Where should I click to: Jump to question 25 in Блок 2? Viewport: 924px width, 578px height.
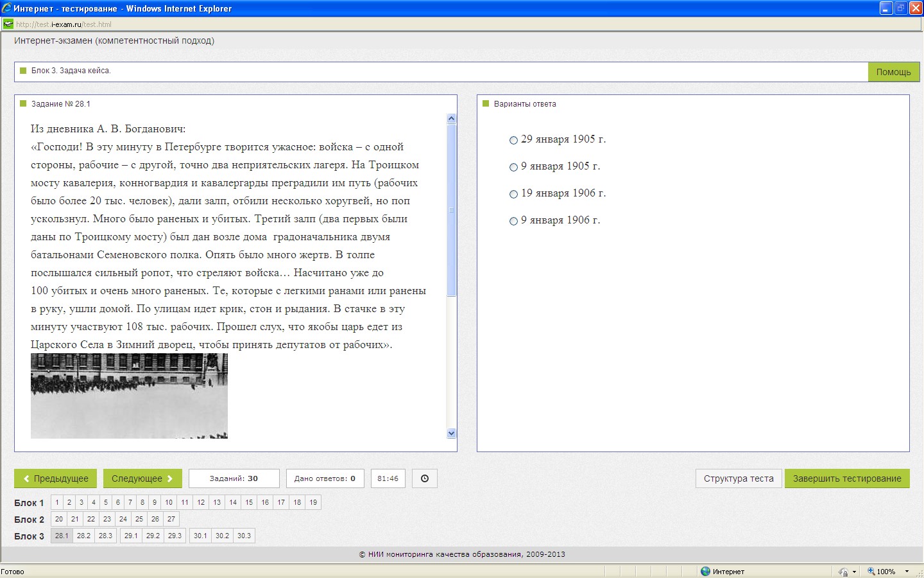[x=139, y=519]
